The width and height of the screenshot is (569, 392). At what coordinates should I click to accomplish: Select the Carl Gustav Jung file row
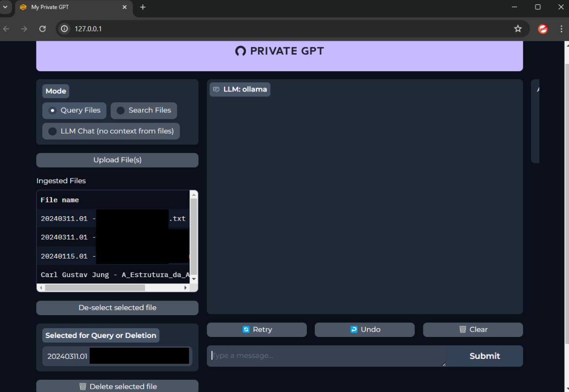[x=113, y=275]
